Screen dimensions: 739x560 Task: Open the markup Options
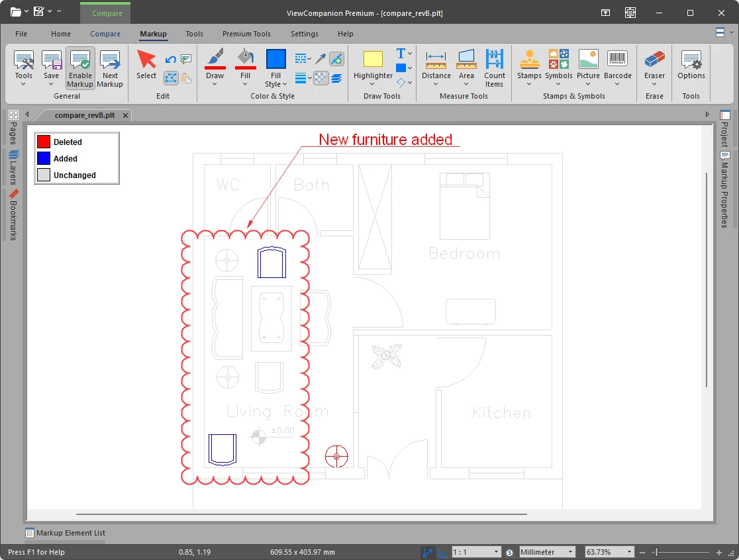691,64
